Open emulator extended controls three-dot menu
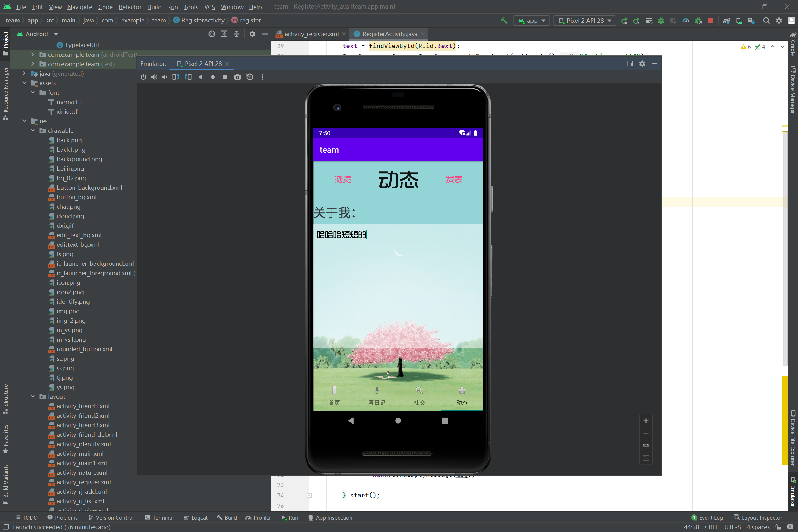The image size is (798, 532). point(262,77)
